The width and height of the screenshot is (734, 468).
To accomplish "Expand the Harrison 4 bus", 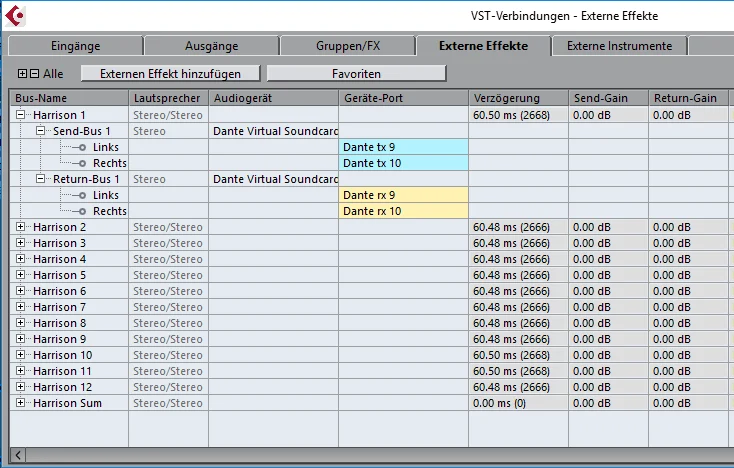I will 21,258.
